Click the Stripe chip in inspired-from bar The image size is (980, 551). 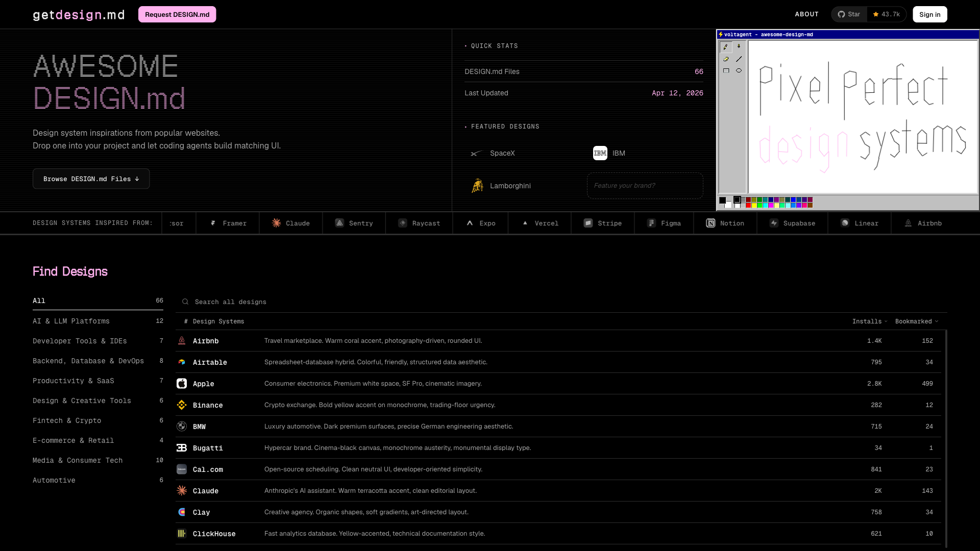click(602, 223)
